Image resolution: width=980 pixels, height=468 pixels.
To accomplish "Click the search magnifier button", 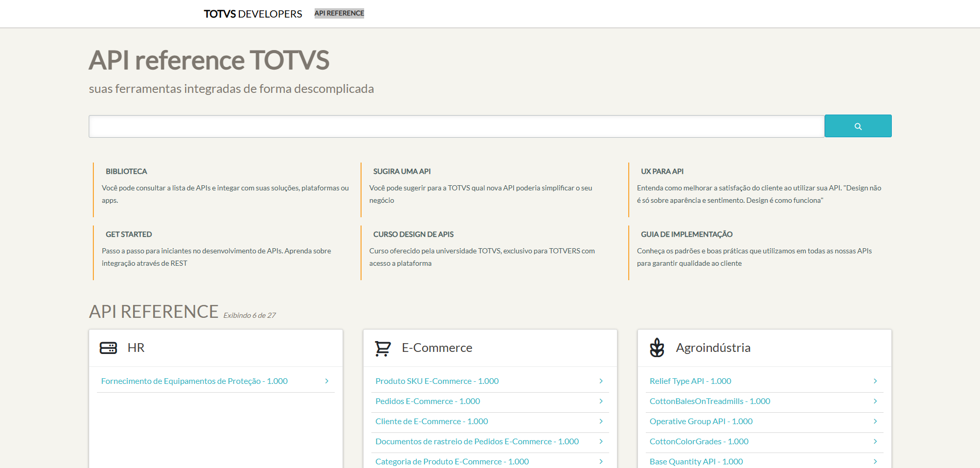I will click(x=858, y=125).
